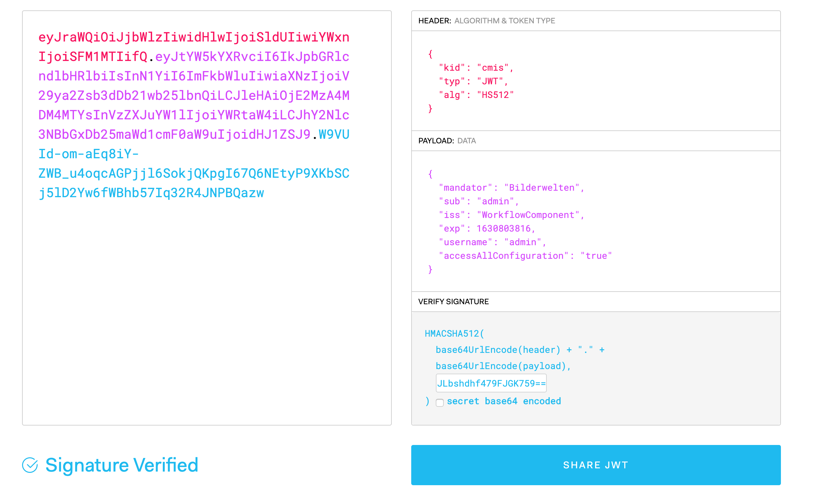Toggle the "secret base64 encoded" checkbox
This screenshot has width=814, height=504.
[x=440, y=403]
